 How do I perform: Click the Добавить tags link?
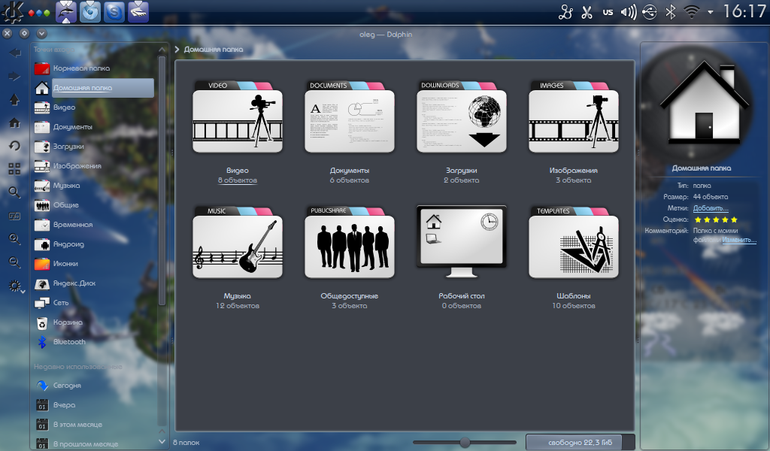[x=708, y=208]
